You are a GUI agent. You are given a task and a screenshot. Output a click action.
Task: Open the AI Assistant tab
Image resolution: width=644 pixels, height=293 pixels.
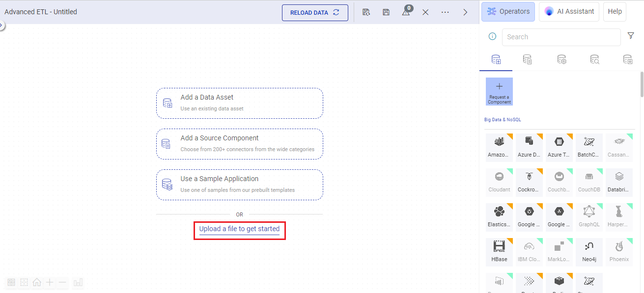click(x=569, y=11)
